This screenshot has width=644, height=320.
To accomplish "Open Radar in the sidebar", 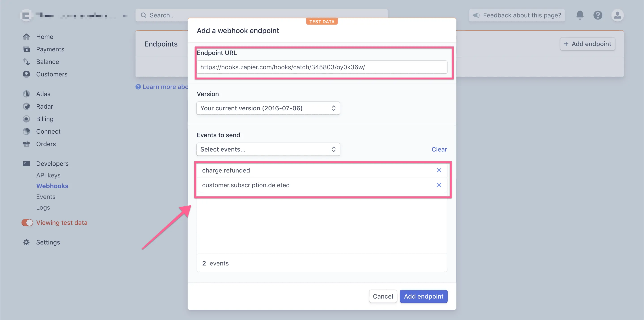I will [x=44, y=106].
